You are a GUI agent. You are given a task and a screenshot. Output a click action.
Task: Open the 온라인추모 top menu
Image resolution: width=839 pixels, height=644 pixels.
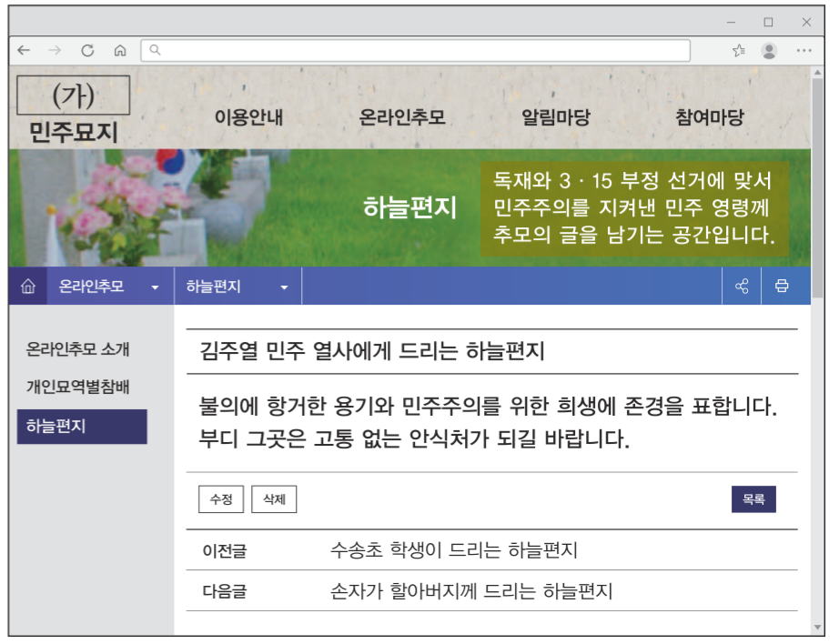tap(402, 117)
